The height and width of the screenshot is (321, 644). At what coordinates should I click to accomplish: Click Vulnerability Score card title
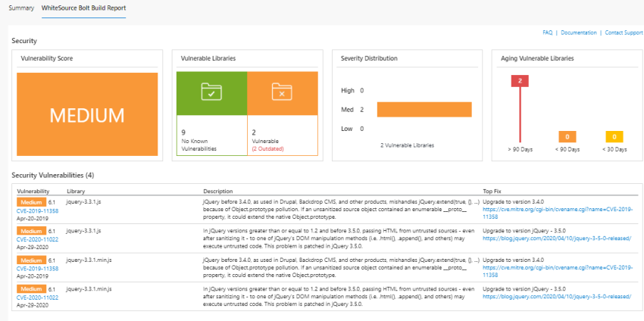coord(47,58)
